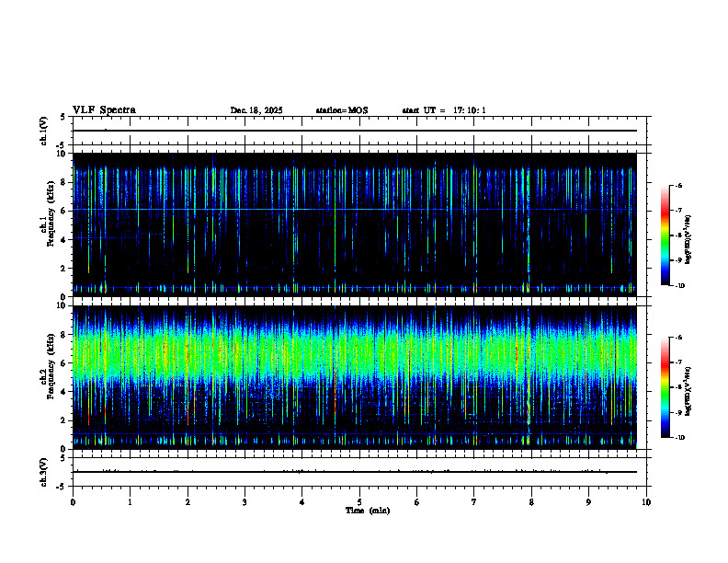Click the time axis tick label '9'
Image resolution: width=728 pixels, height=563 pixels.
coord(588,502)
